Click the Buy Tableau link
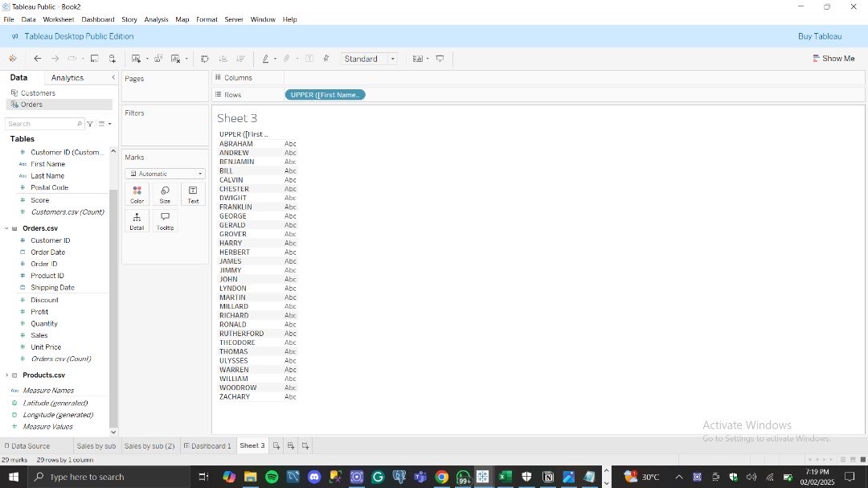This screenshot has height=488, width=868. click(x=820, y=36)
